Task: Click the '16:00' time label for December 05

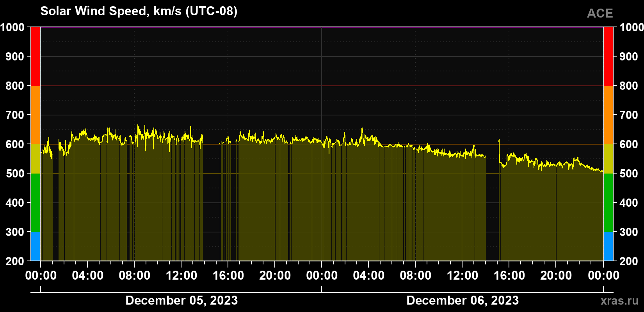Action: tap(228, 276)
